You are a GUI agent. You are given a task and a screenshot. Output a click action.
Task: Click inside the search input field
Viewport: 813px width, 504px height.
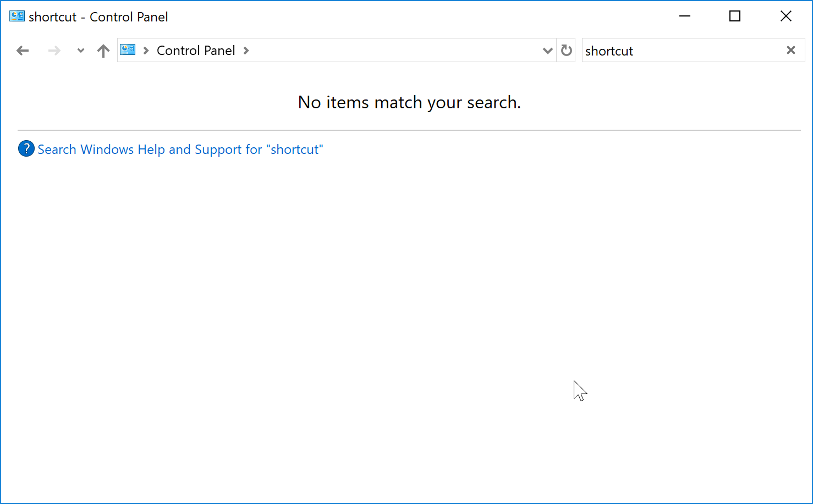tap(688, 51)
